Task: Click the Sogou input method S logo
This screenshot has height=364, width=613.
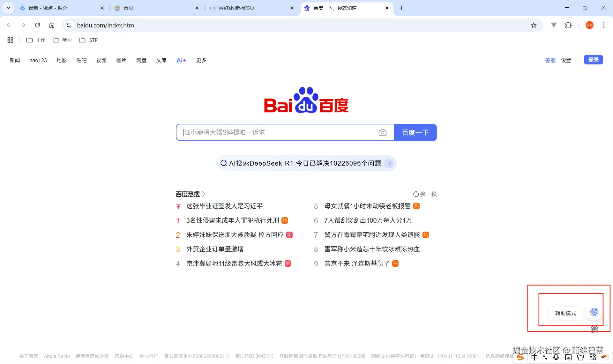Action: click(520, 358)
